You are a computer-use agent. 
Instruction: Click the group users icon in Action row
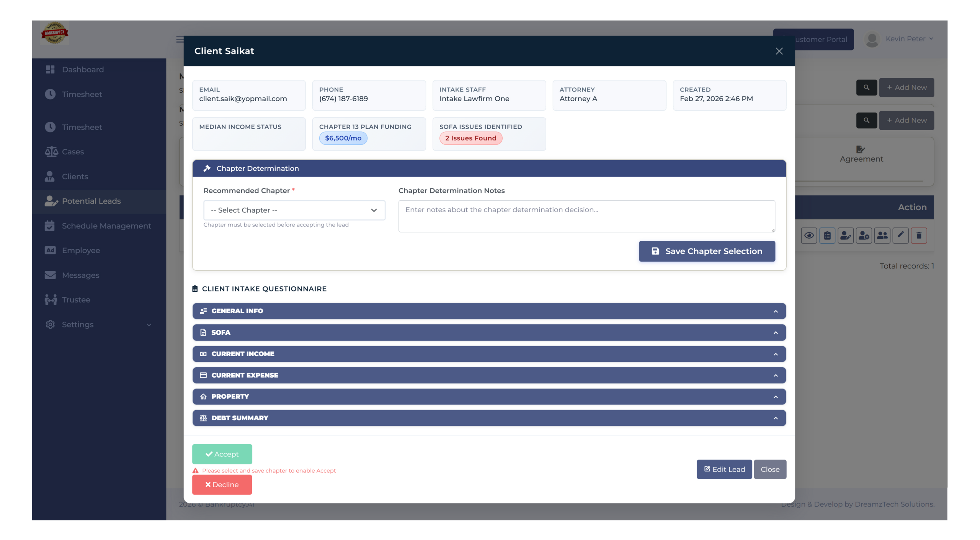[882, 236]
